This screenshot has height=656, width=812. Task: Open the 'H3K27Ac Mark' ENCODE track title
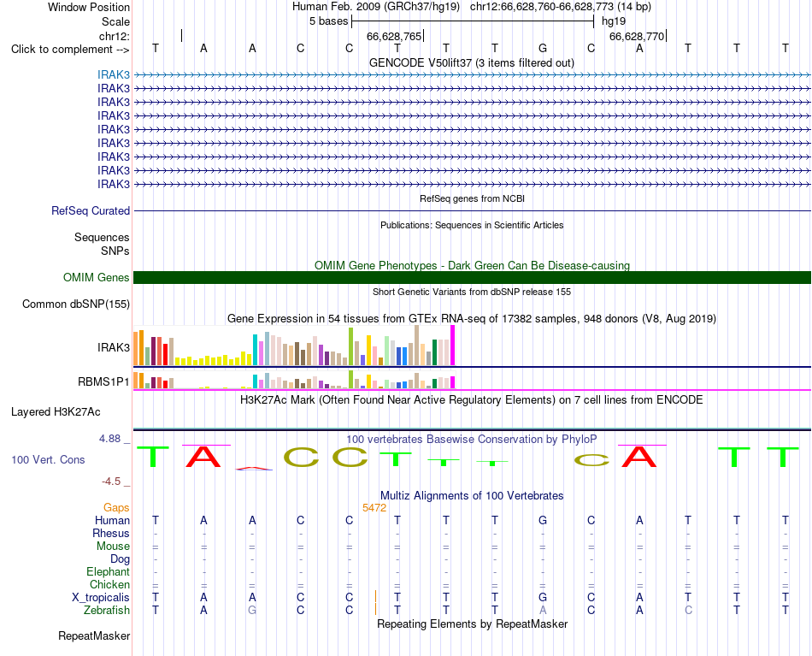472,400
